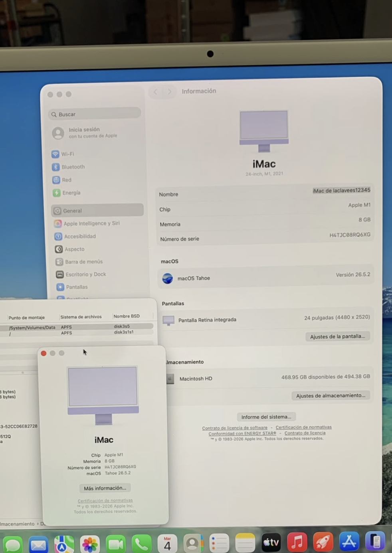
Task: Click the Macintosh HD drive icon
Action: pyautogui.click(x=170, y=379)
